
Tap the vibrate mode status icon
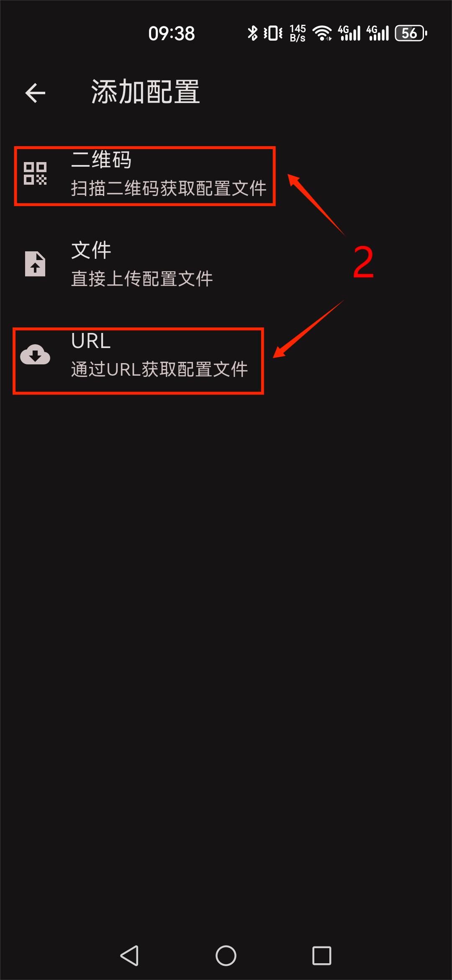click(x=273, y=33)
